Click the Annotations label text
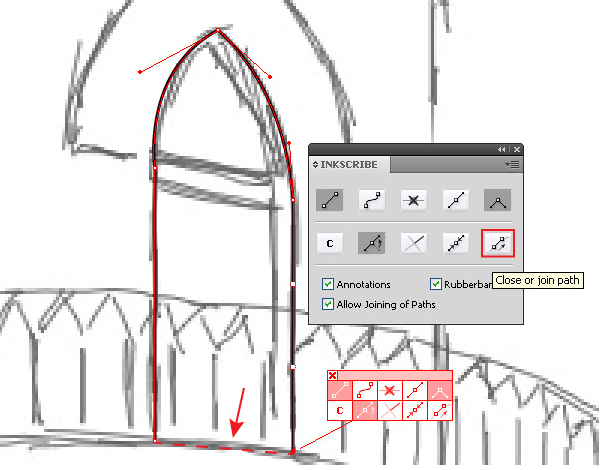Image resolution: width=600 pixels, height=470 pixels. 364,284
